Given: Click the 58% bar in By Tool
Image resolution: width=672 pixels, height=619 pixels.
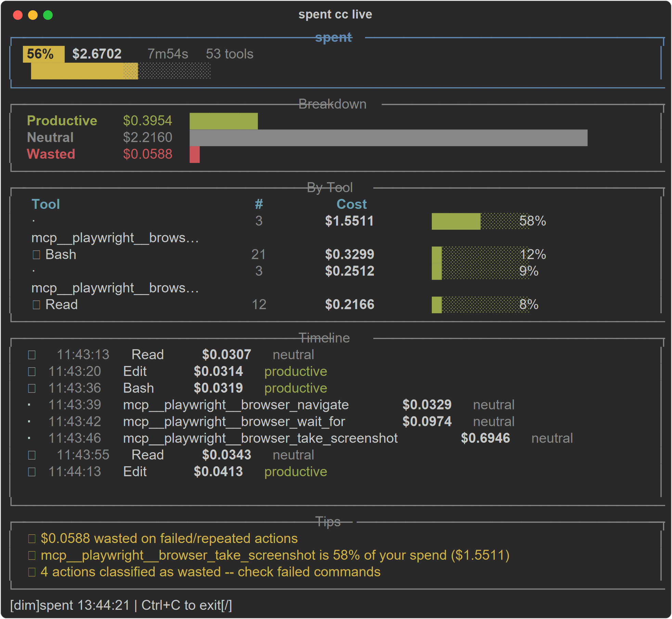Looking at the screenshot, I should (481, 221).
